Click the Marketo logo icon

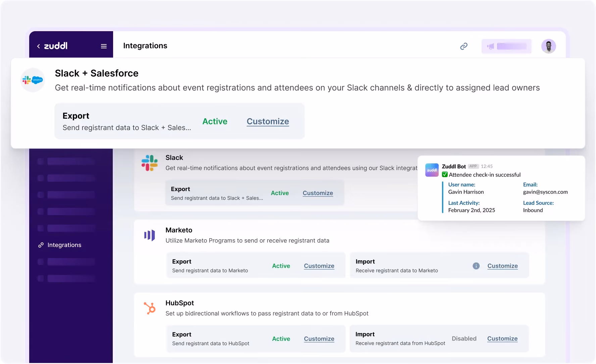click(x=149, y=235)
